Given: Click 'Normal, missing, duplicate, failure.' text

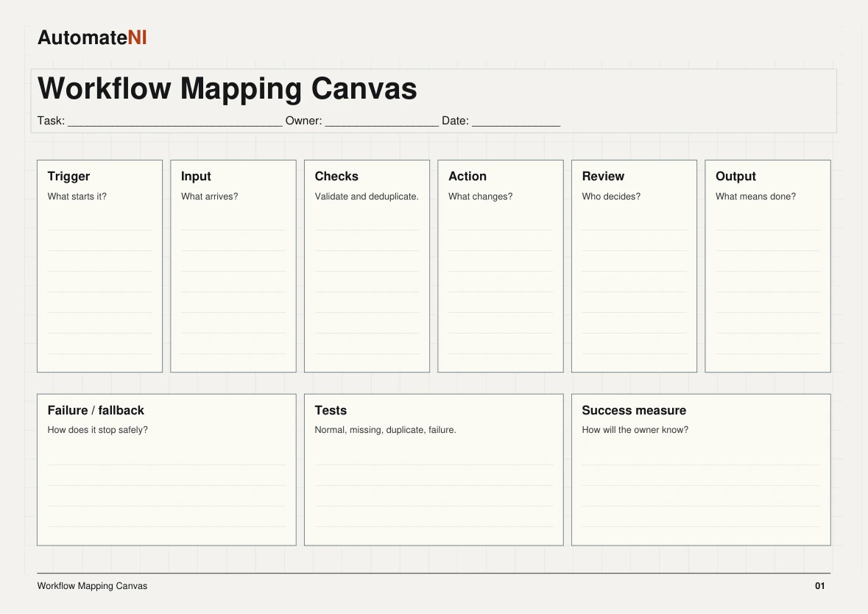Looking at the screenshot, I should 385,430.
